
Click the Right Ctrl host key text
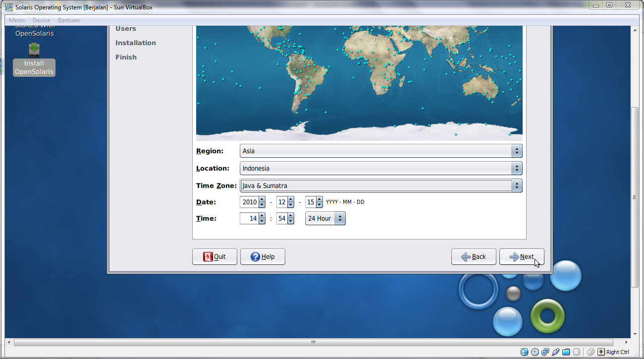[x=618, y=352]
